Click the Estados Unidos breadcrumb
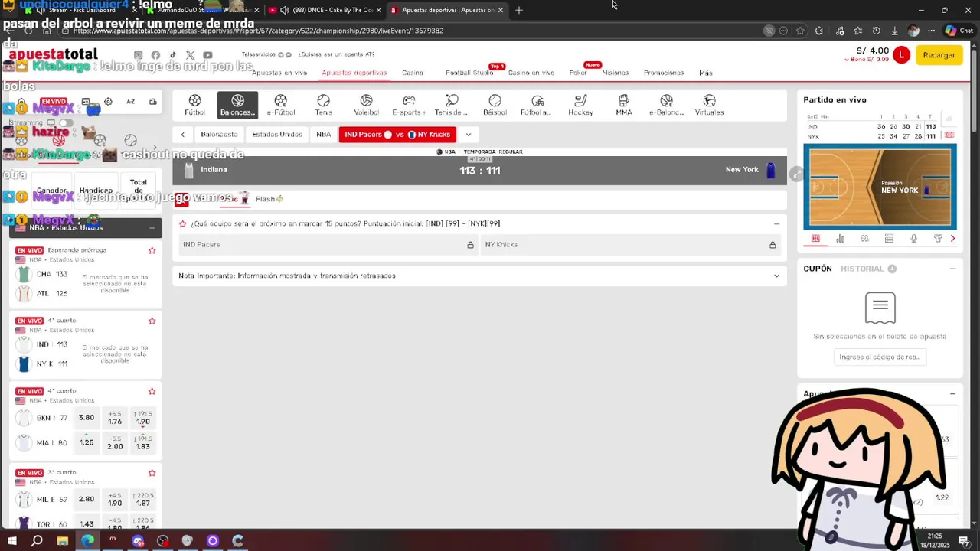The image size is (980, 551). [x=277, y=135]
